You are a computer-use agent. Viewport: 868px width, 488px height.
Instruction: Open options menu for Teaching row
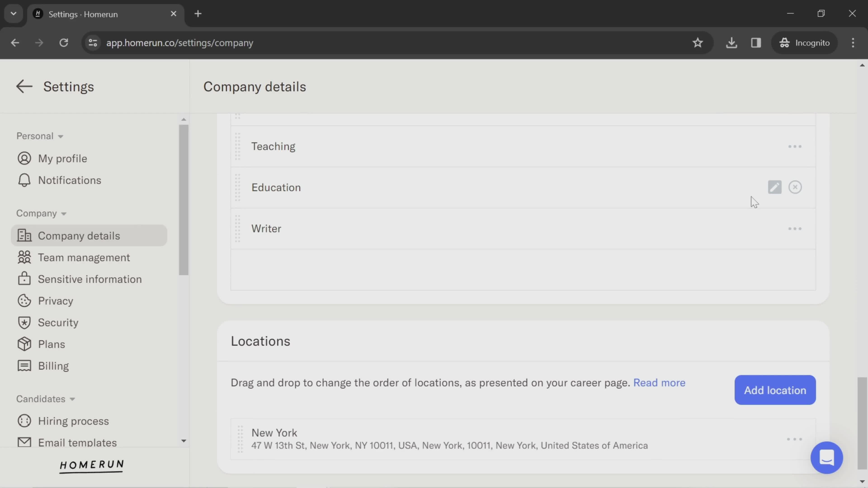795,146
